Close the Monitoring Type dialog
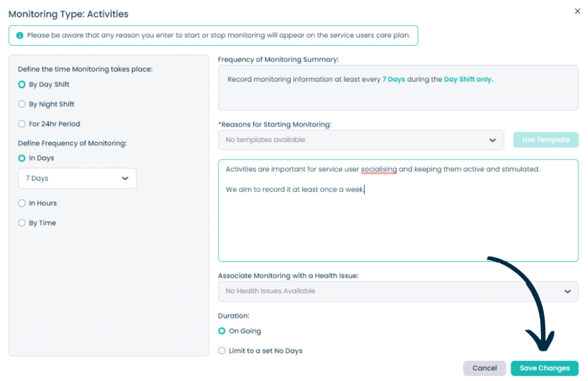This screenshot has height=381, width=588. 577,11
